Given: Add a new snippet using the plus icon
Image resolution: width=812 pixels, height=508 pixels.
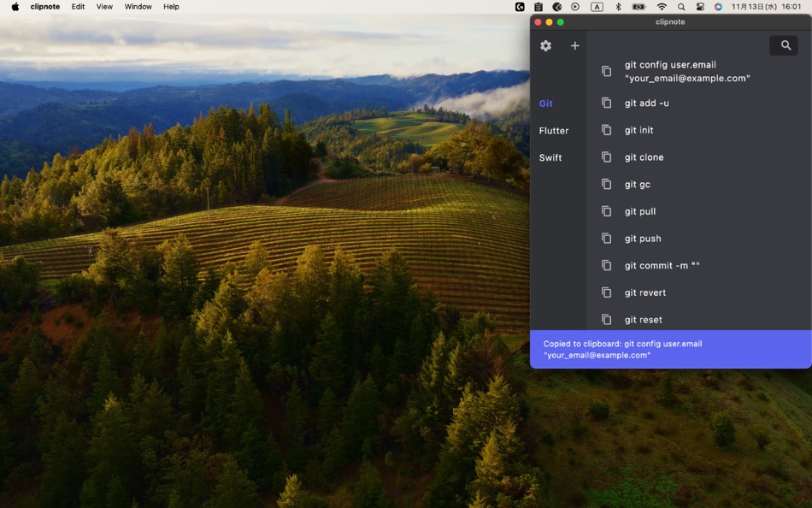Looking at the screenshot, I should [x=574, y=45].
